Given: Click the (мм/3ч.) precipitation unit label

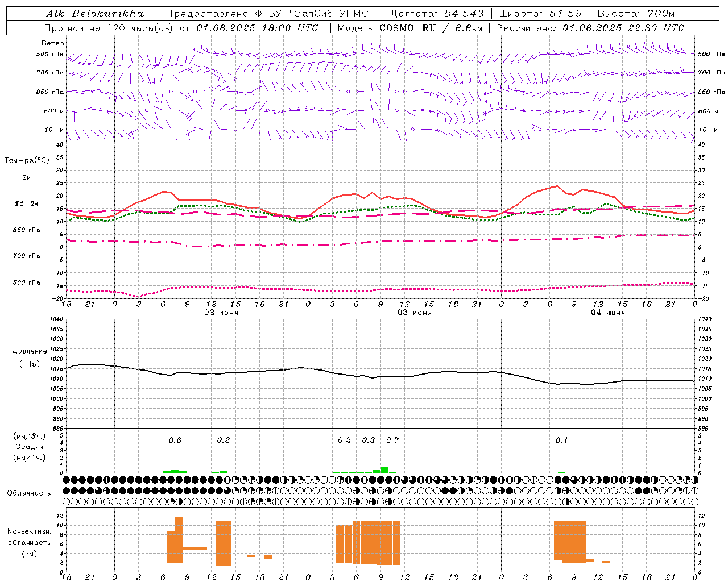Looking at the screenshot, I should click(x=30, y=436).
